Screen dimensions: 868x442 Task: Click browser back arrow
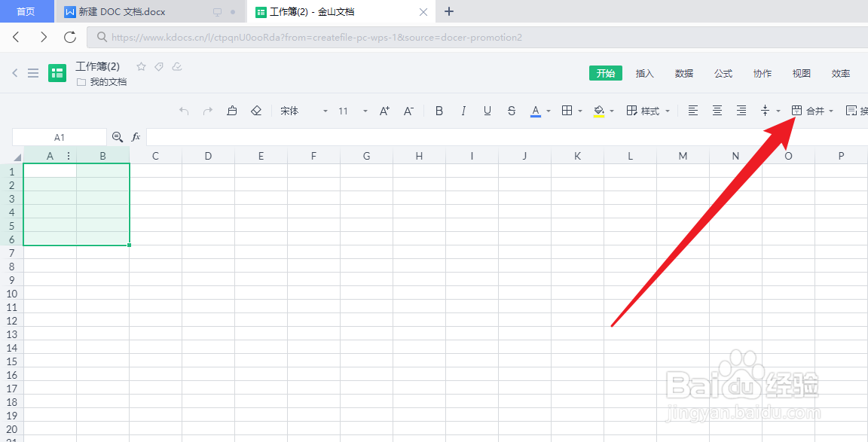16,37
